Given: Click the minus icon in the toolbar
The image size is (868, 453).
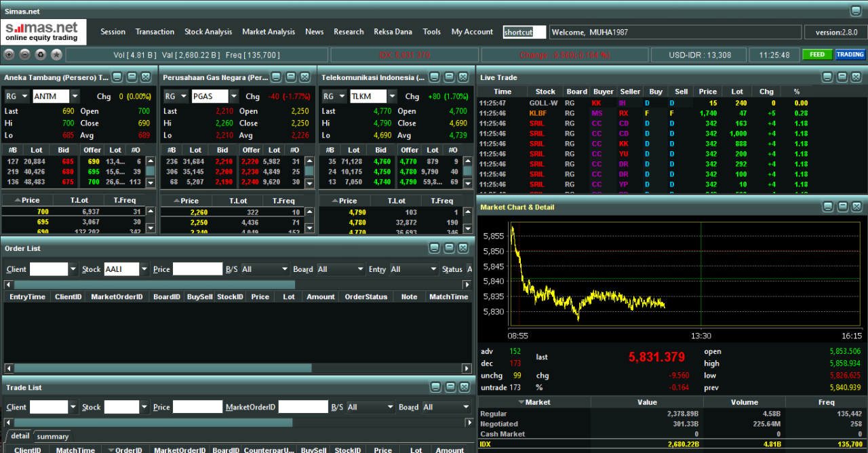Looking at the screenshot, I should (x=25, y=55).
